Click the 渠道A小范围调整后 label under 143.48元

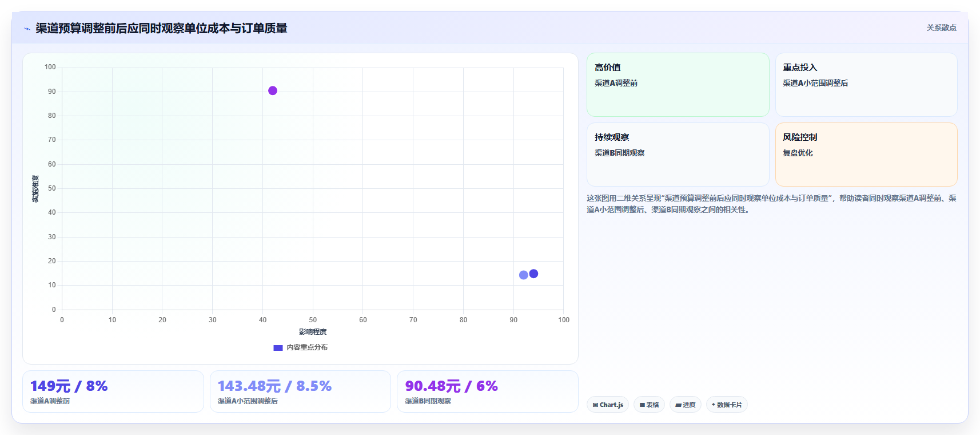(x=248, y=401)
